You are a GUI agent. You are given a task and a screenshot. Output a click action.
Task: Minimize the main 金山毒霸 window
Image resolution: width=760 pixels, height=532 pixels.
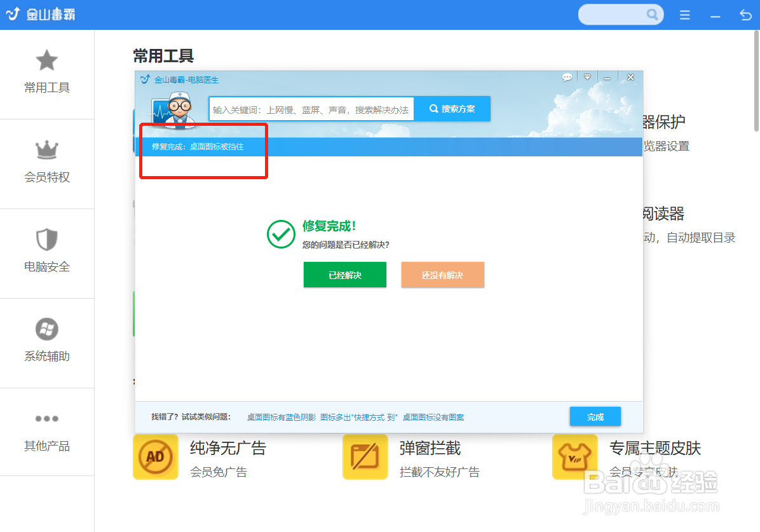coord(716,16)
